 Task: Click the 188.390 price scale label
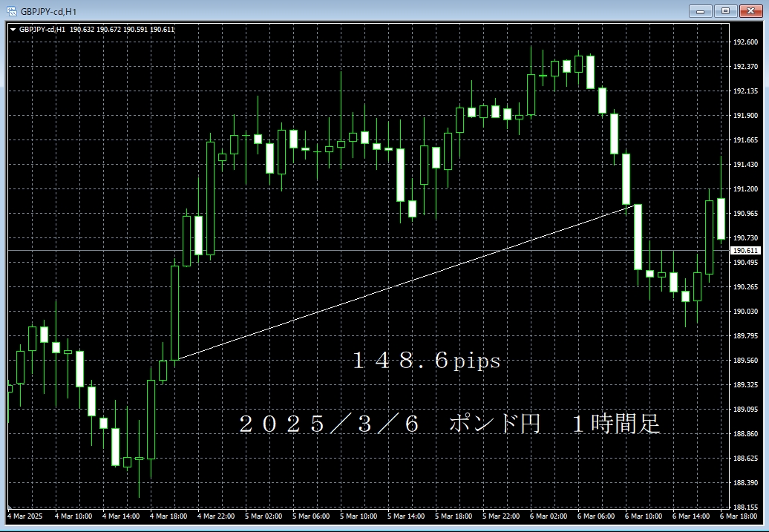(x=745, y=483)
